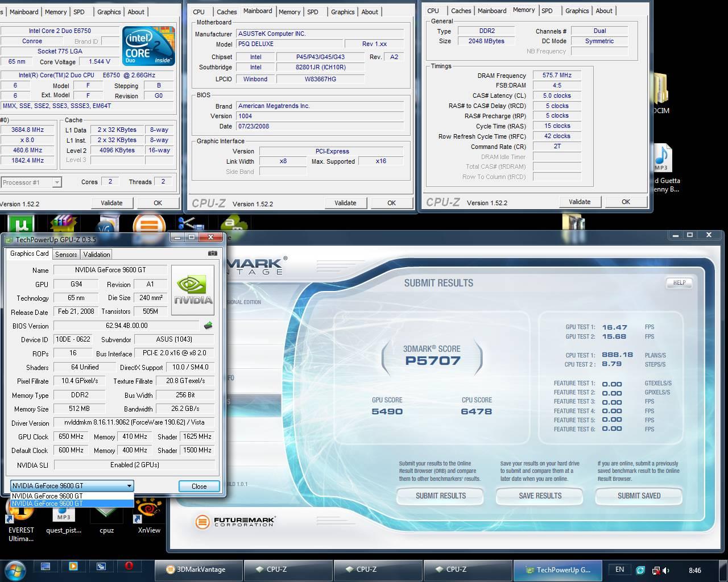Open Caches tab in Mainboard CPU-Z window
The image size is (728, 582).
click(x=226, y=12)
